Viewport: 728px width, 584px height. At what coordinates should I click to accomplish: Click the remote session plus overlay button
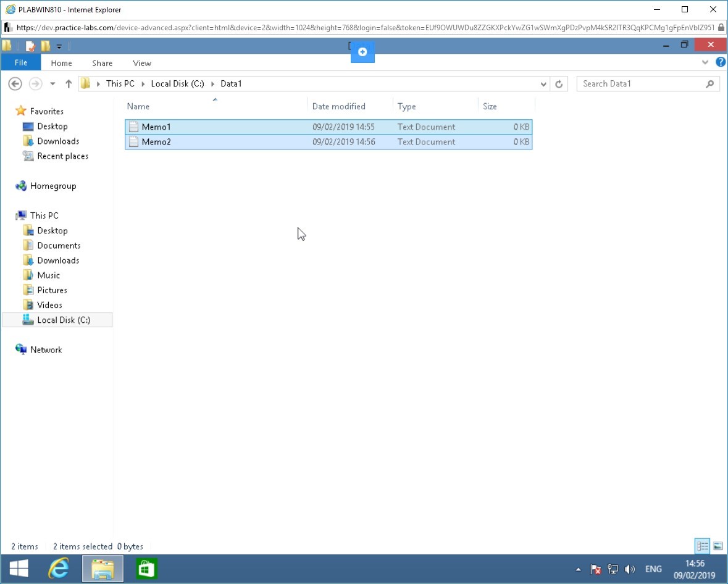[362, 51]
